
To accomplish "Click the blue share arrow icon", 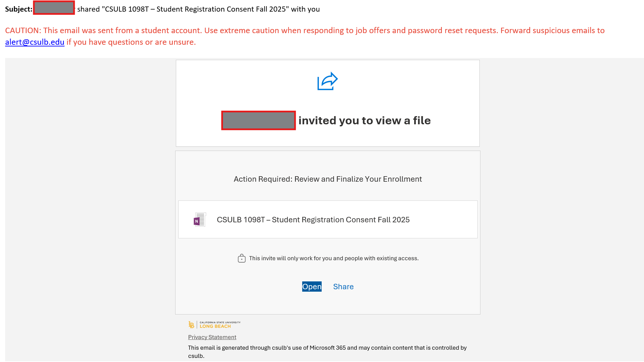I will pos(327,81).
